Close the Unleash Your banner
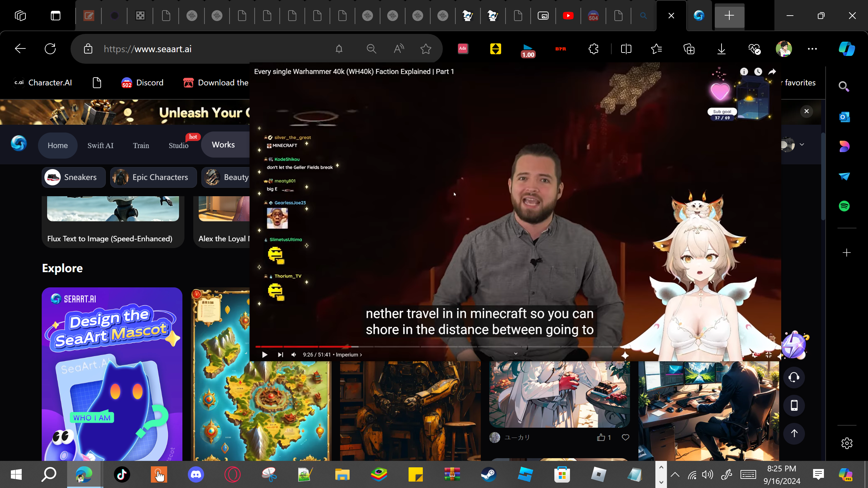The width and height of the screenshot is (868, 488). (807, 111)
